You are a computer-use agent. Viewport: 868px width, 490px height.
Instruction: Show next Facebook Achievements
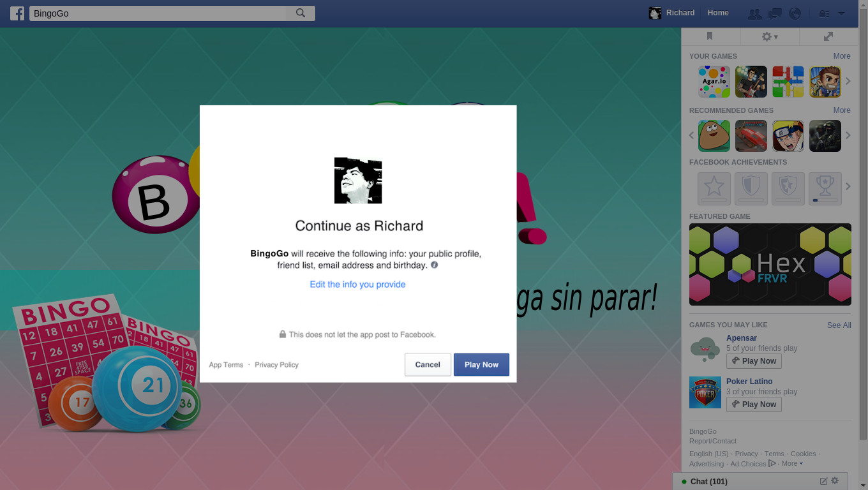coord(848,186)
